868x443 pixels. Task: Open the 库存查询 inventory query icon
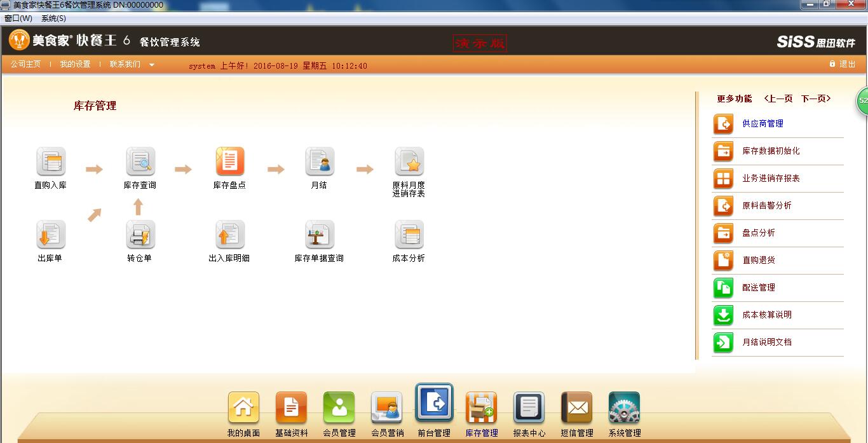pos(140,161)
